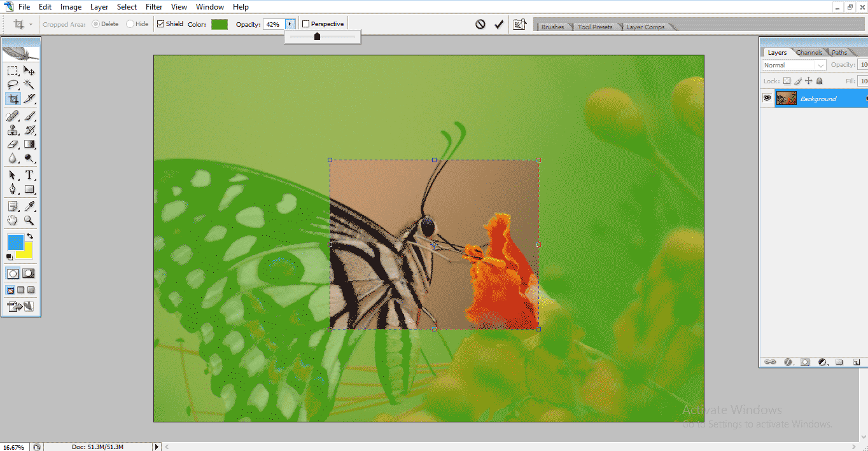
Task: Open the Image menu
Action: pyautogui.click(x=71, y=7)
